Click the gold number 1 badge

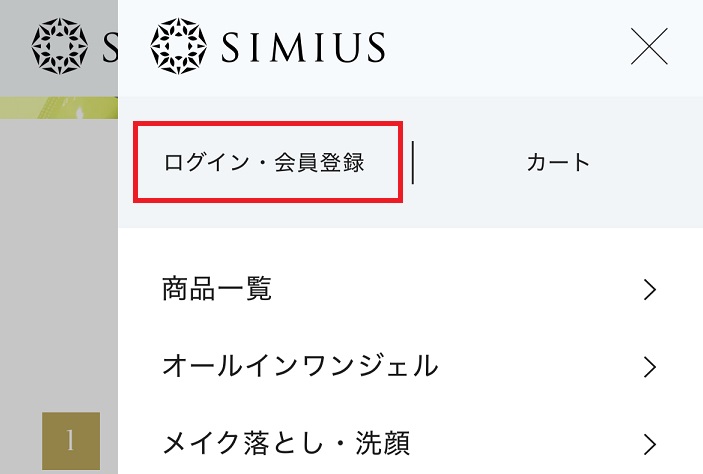71,440
